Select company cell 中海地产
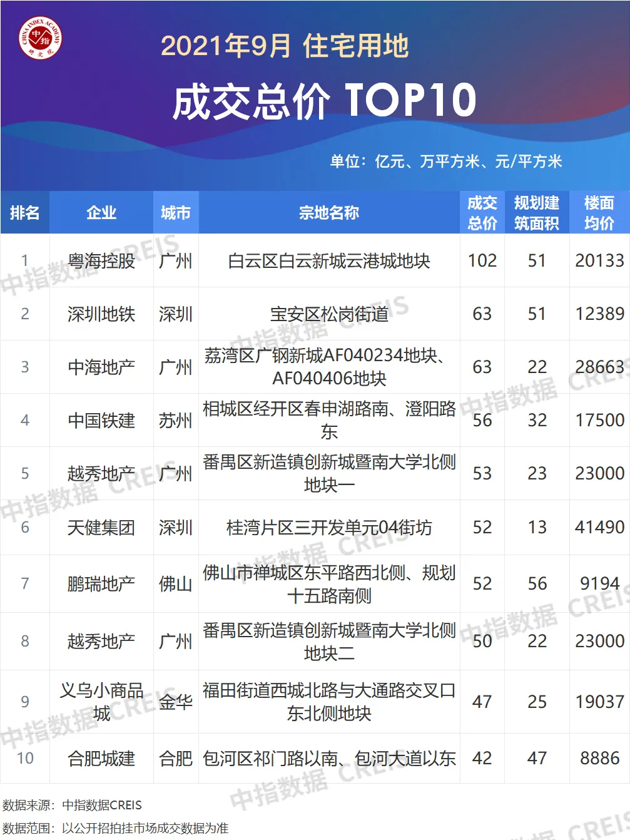Screen dimensions: 630x840 click(101, 367)
